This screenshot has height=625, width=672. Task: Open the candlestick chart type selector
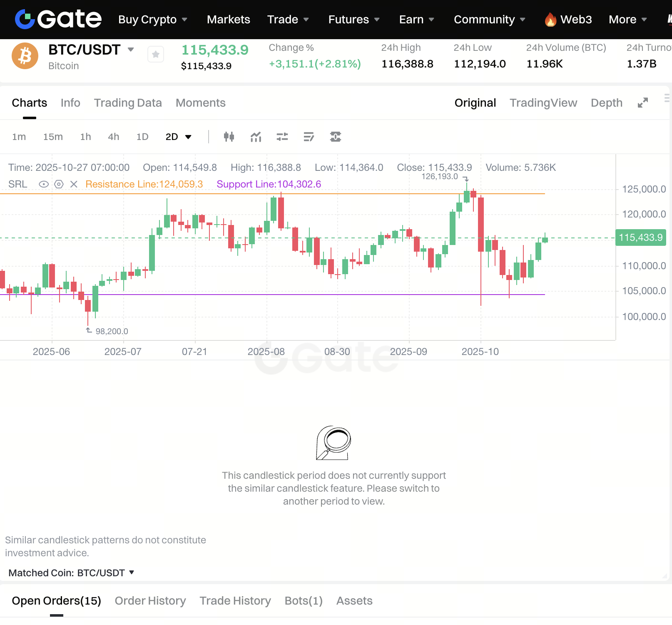(229, 137)
